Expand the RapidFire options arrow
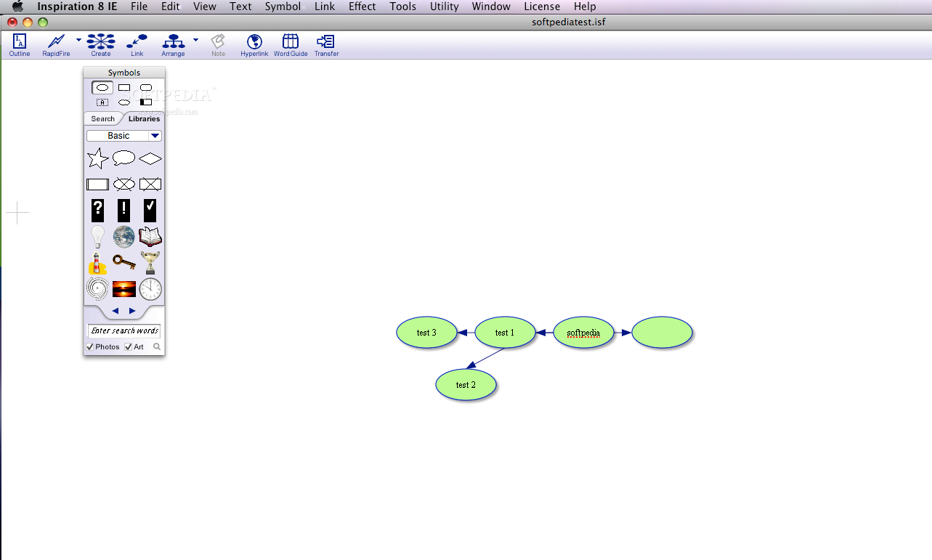Screen dimensions: 932x560 [78, 41]
